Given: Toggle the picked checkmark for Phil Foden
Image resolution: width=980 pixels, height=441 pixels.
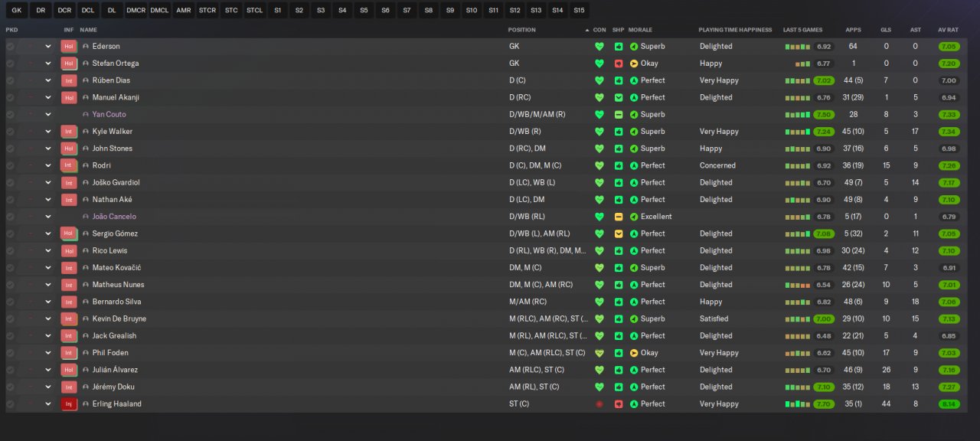Looking at the screenshot, I should coord(10,353).
